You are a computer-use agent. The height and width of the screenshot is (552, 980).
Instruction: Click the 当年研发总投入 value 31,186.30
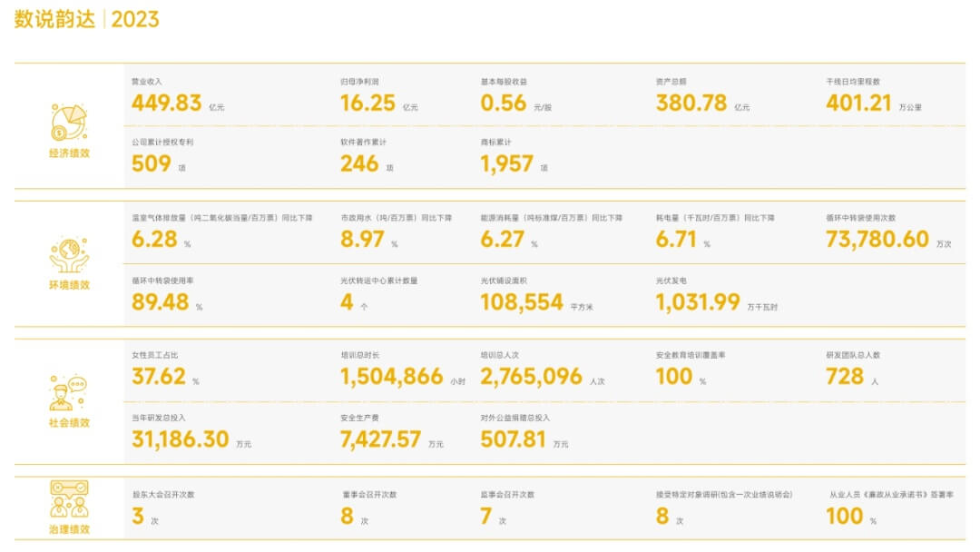180,440
